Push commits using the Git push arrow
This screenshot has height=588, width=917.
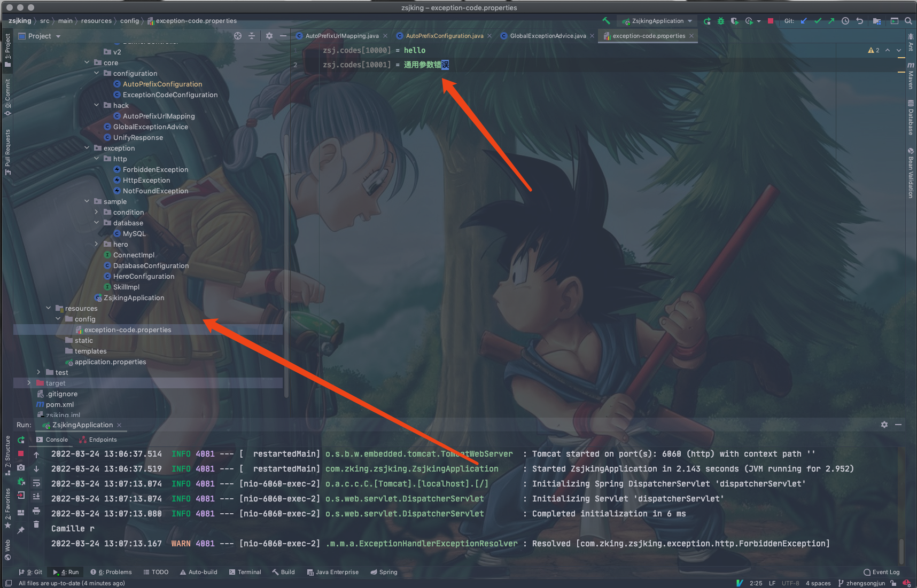(x=831, y=21)
